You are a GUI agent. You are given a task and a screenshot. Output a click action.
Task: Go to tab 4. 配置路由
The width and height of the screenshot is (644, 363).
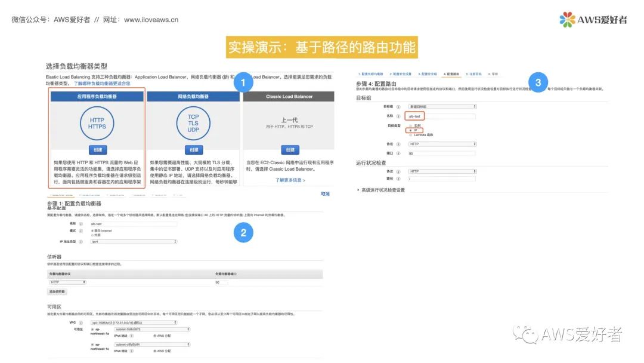tap(451, 74)
